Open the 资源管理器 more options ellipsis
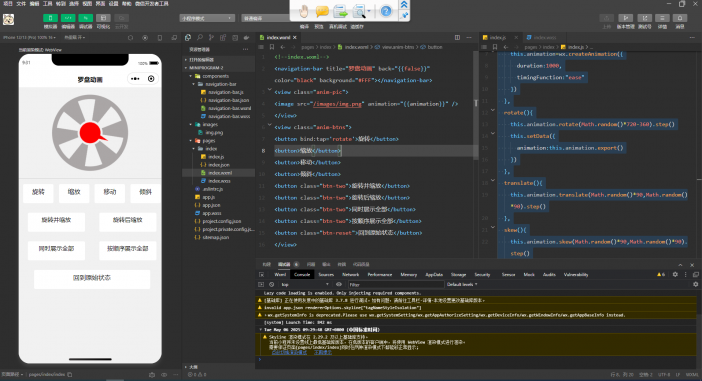 point(245,49)
